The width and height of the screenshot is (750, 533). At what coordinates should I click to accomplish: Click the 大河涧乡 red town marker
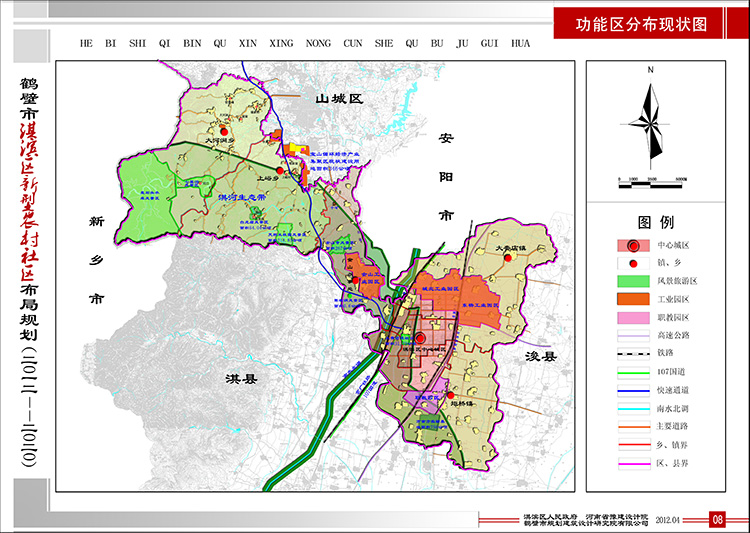(225, 131)
